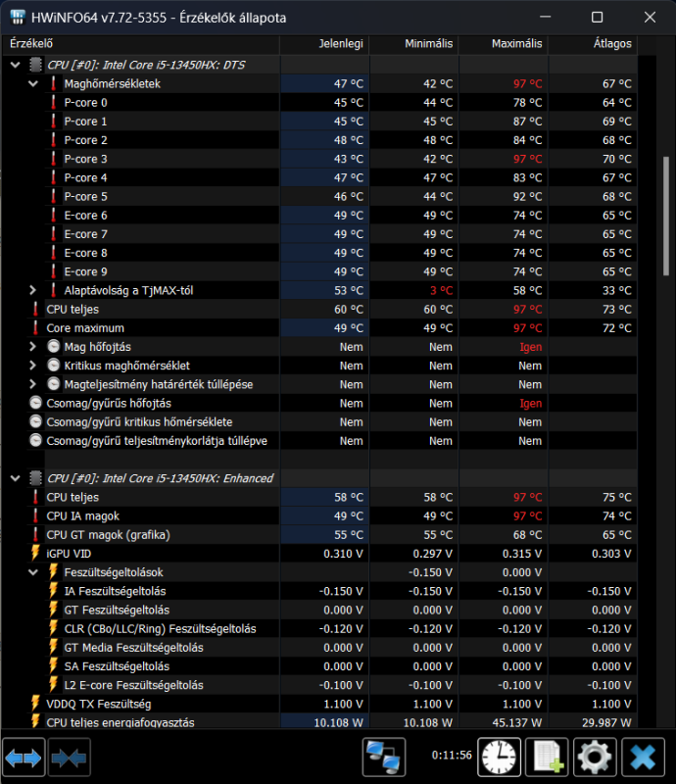Screen dimensions: 676x784
Task: Click the thermometer icon of P-core 3
Action: [54, 159]
